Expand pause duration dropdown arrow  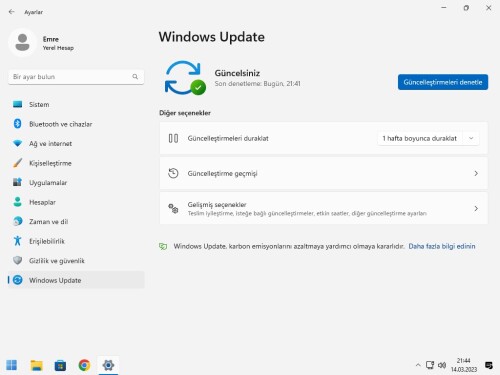(x=471, y=138)
